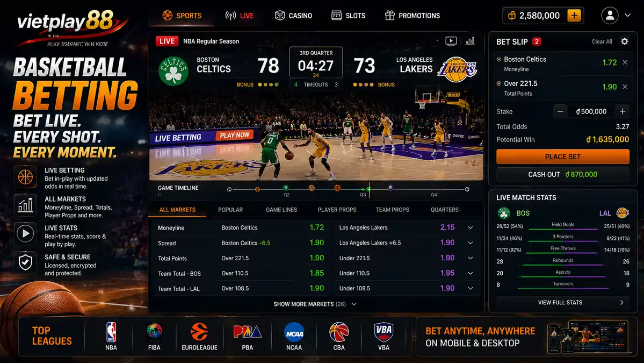The height and width of the screenshot is (363, 644).
Task: Expand the Moneyline market row
Action: click(471, 227)
